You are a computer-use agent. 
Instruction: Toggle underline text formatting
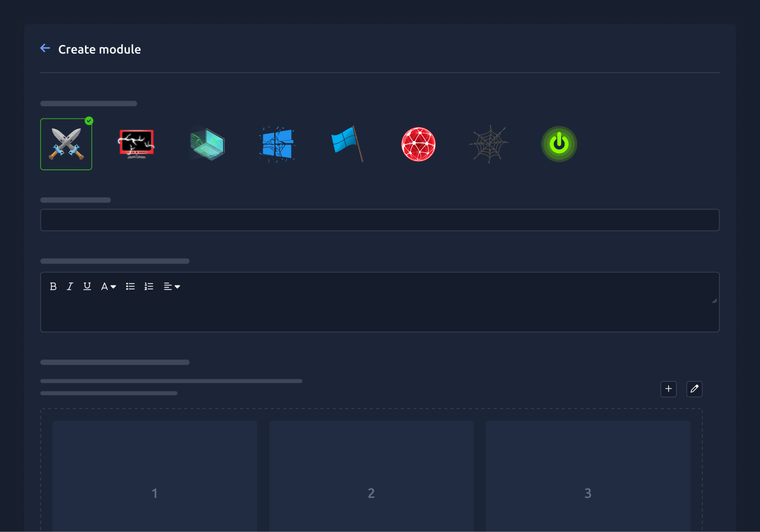tap(87, 286)
